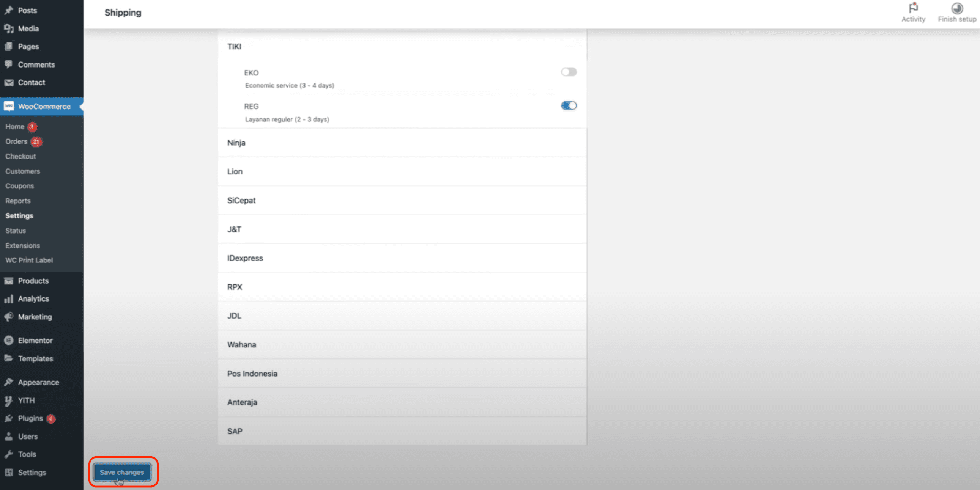This screenshot has width=980, height=490.
Task: Expand the Lion courier section
Action: pos(402,171)
